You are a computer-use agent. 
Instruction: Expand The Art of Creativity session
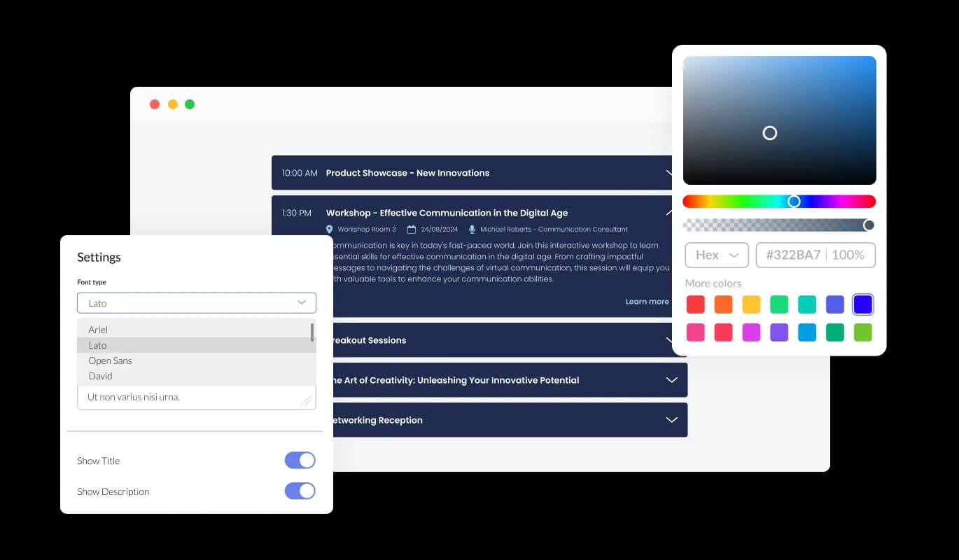coord(671,380)
